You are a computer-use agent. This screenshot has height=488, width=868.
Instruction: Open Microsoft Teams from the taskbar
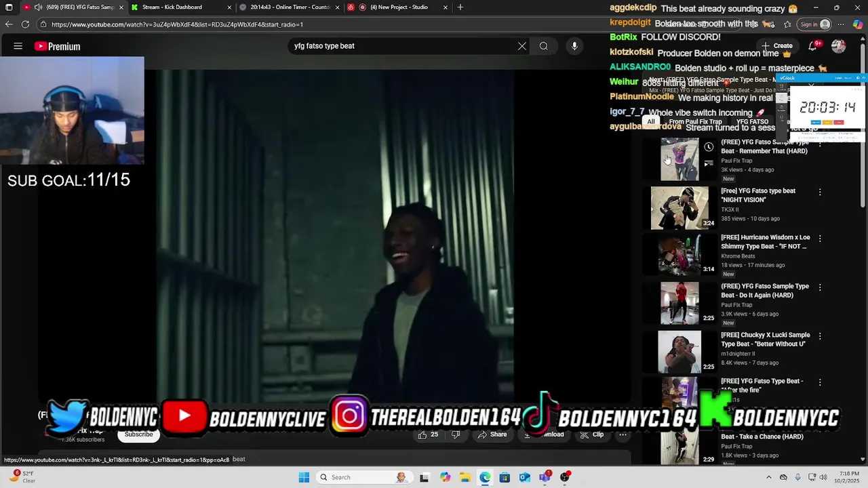(x=545, y=477)
